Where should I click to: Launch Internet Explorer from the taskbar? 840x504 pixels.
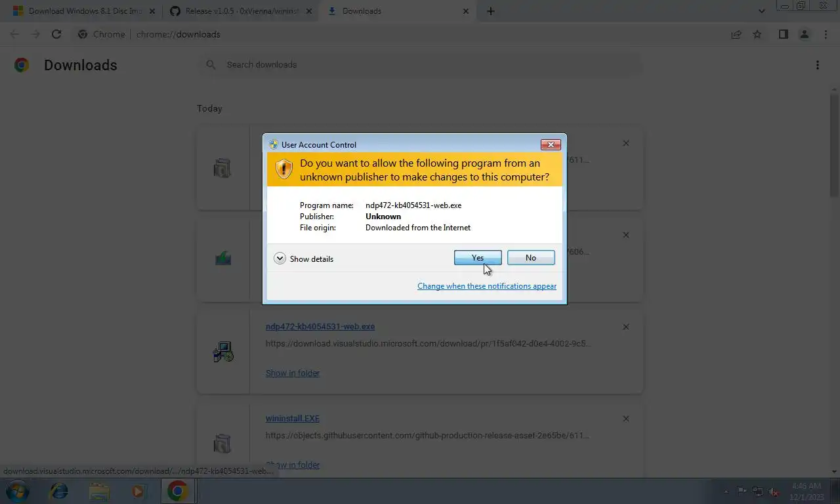click(59, 491)
